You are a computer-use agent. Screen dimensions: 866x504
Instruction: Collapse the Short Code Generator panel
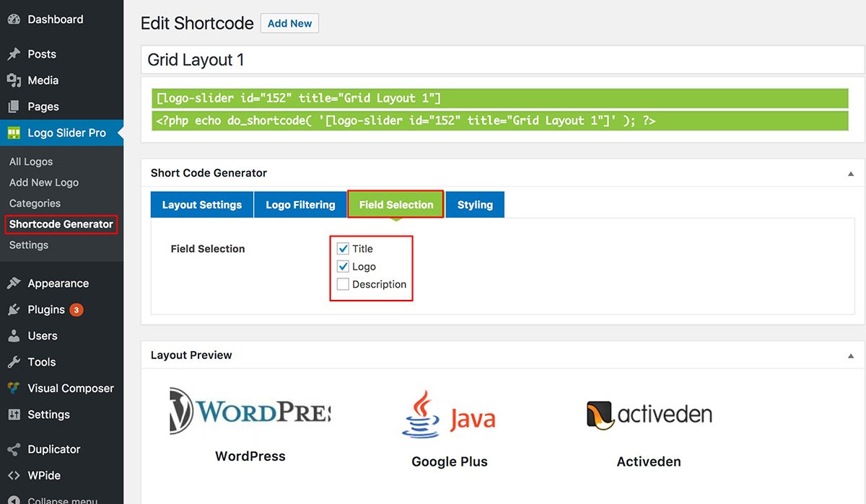pyautogui.click(x=851, y=174)
